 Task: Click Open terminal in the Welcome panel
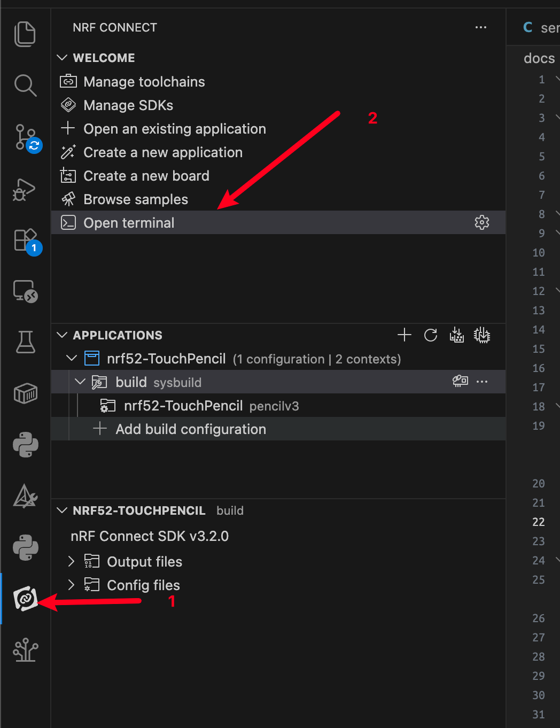[x=129, y=222]
